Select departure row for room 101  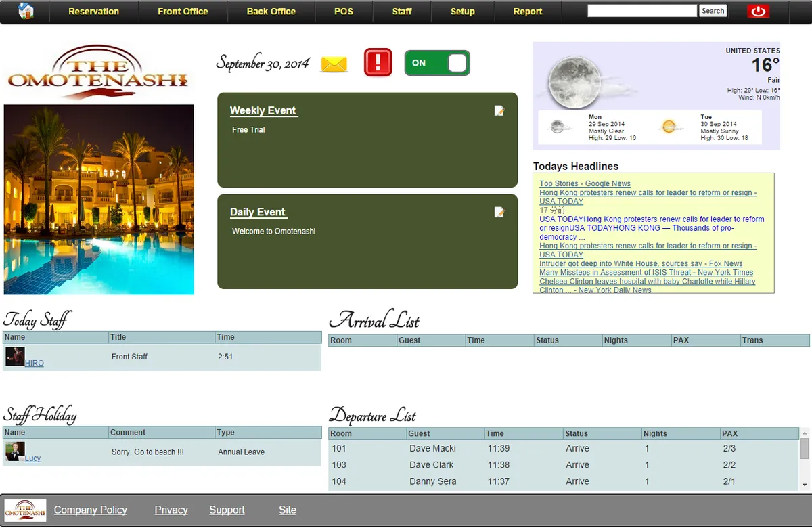[x=564, y=448]
